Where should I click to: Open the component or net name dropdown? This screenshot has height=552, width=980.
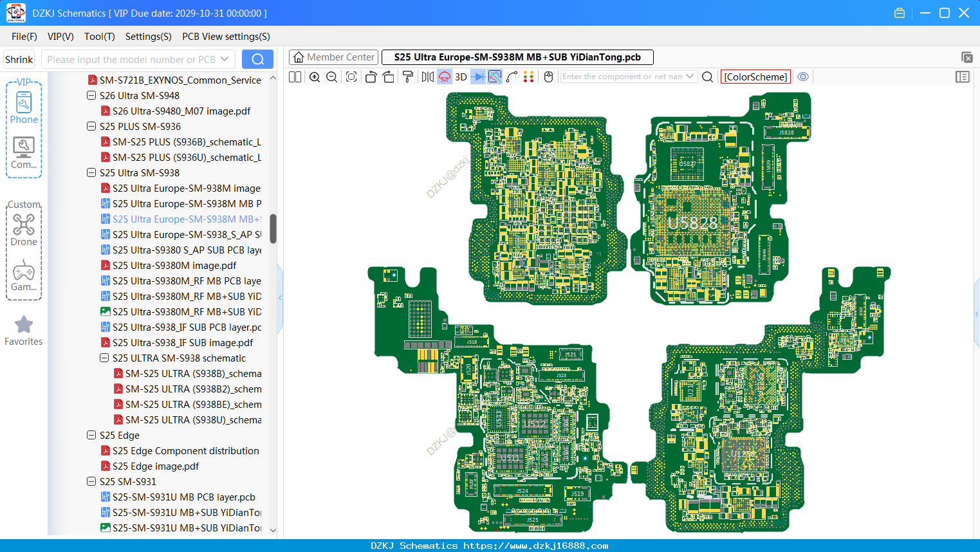pos(690,76)
